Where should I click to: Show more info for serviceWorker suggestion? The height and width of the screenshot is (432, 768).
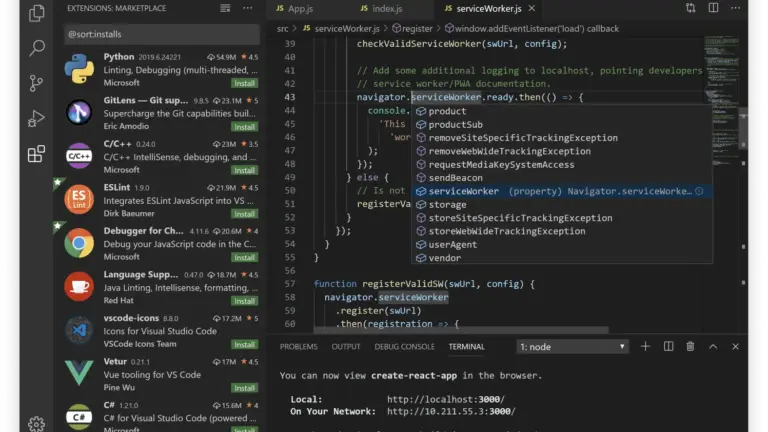[x=699, y=191]
